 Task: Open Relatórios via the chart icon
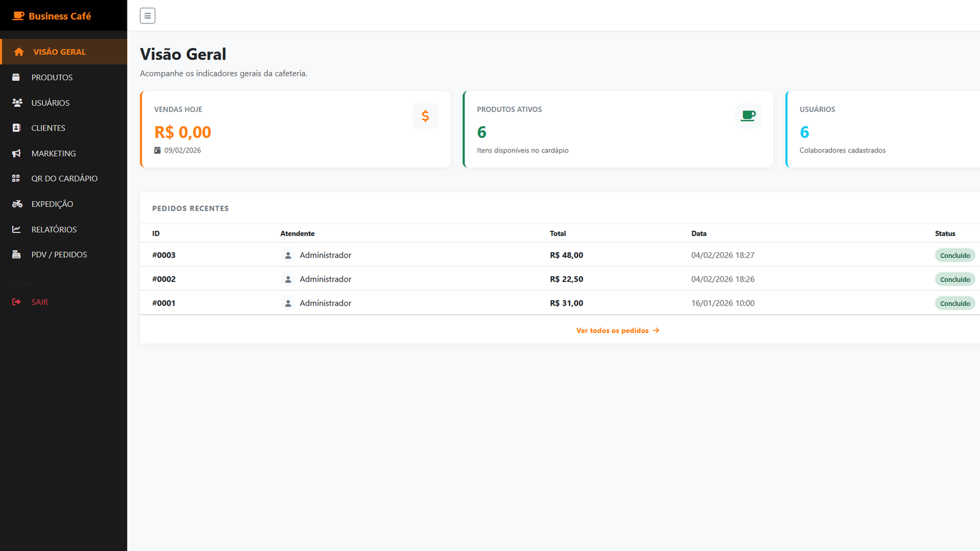[17, 229]
